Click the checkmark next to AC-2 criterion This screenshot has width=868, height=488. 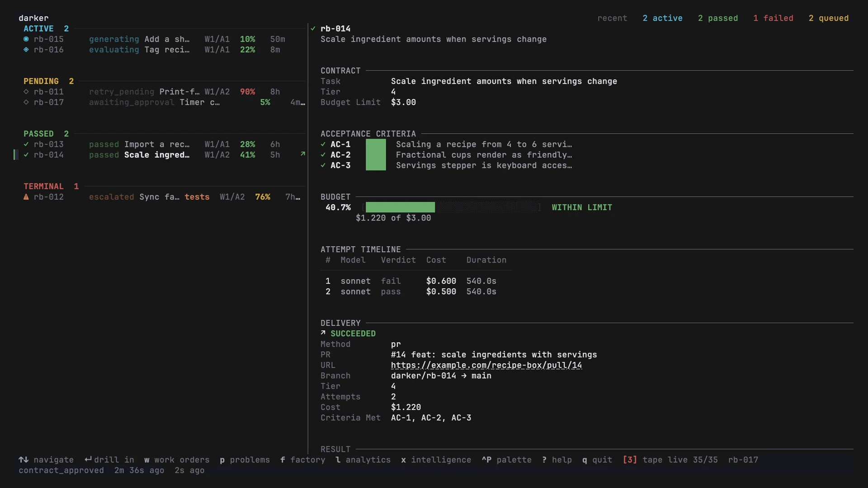click(323, 155)
